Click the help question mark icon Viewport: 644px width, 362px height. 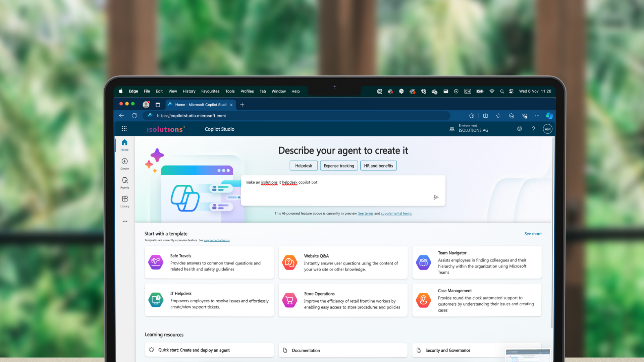(533, 129)
